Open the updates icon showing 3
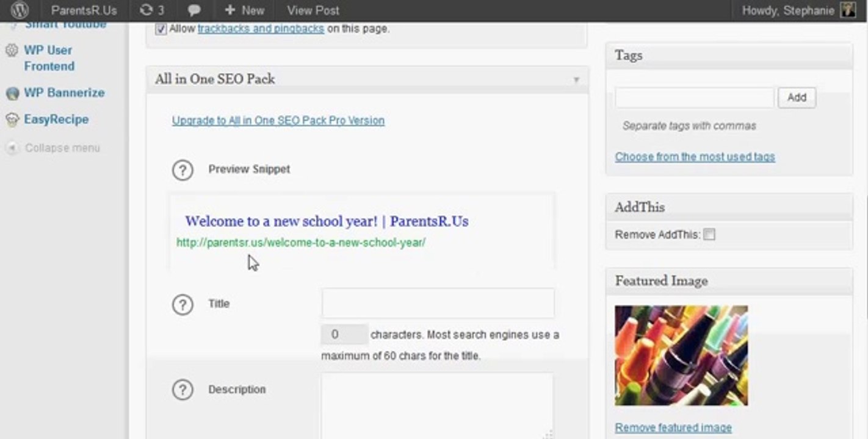Screen dimensions: 868x439 pyautogui.click(x=152, y=10)
